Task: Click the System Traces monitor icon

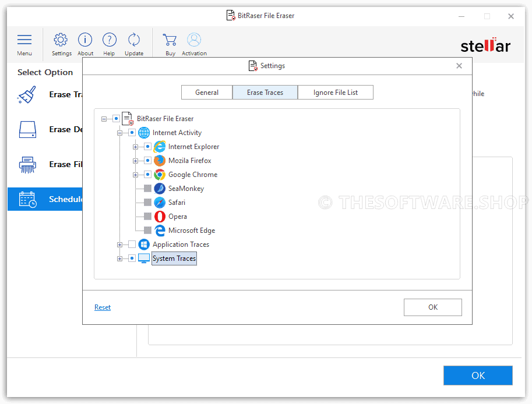Action: tap(144, 258)
